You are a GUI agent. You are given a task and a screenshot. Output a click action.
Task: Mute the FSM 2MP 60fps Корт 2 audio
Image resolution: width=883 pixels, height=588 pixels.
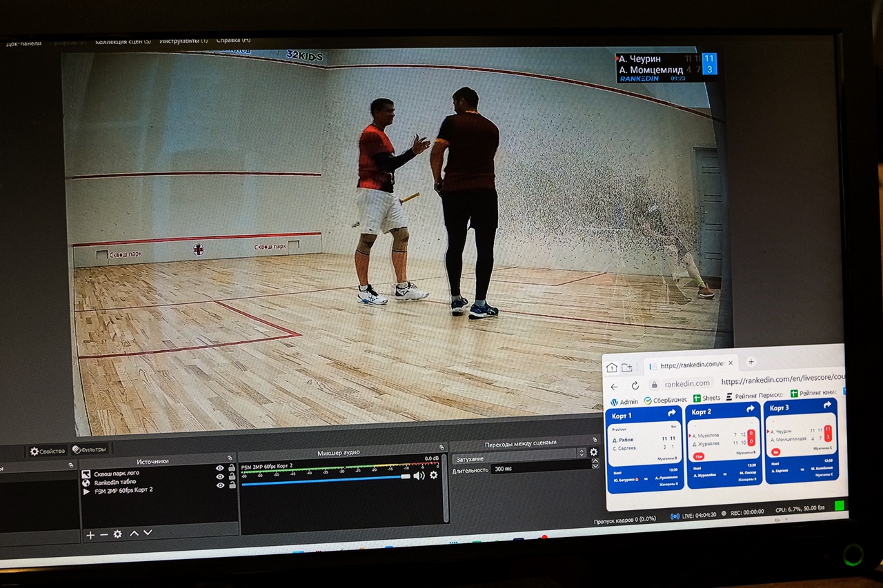419,476
